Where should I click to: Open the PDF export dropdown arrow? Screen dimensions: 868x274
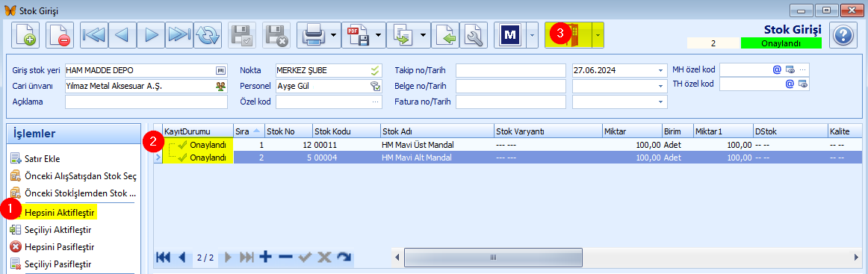coord(378,35)
